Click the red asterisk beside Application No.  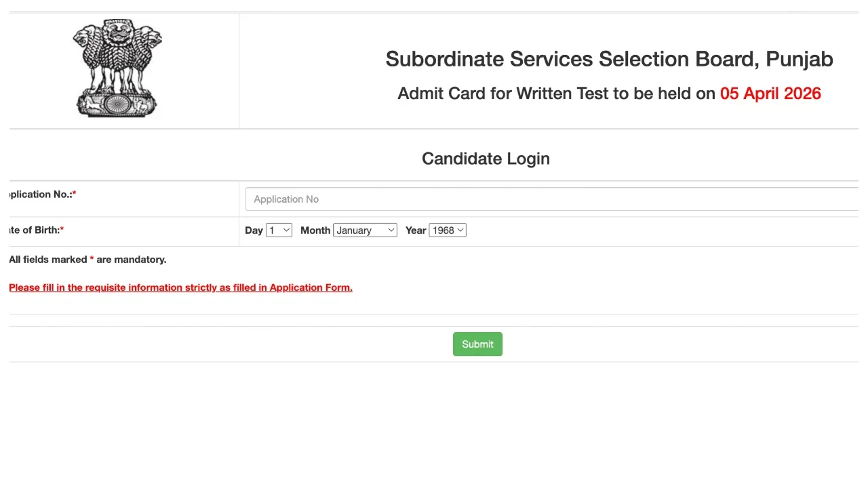[75, 195]
